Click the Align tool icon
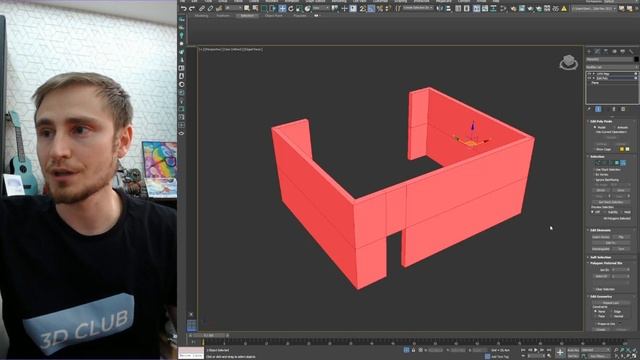The image size is (640, 360). 448,9
